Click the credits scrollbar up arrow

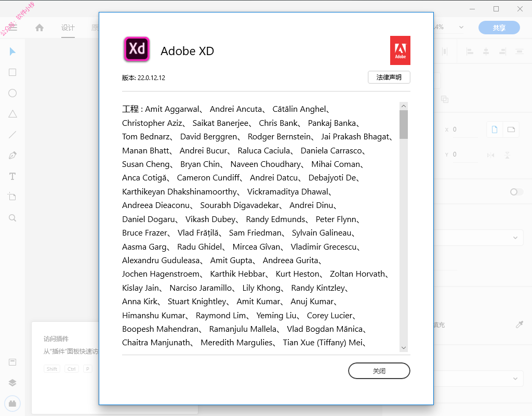tap(404, 106)
